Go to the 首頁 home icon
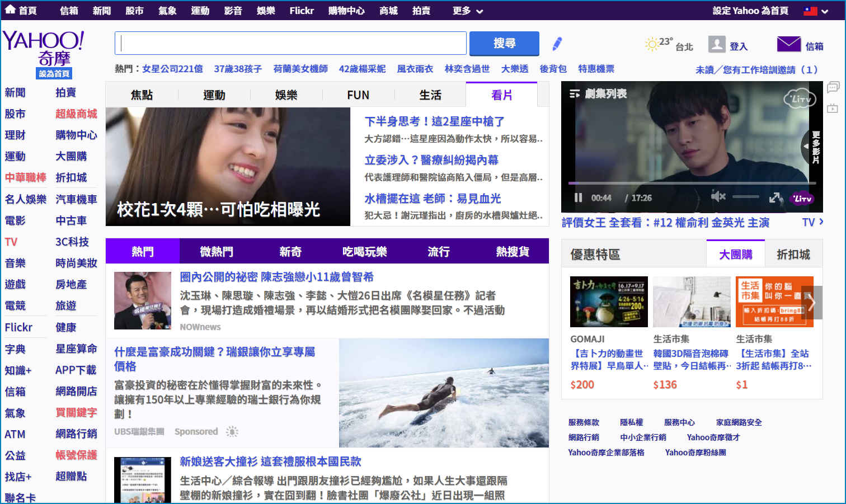The image size is (846, 504). coord(10,10)
